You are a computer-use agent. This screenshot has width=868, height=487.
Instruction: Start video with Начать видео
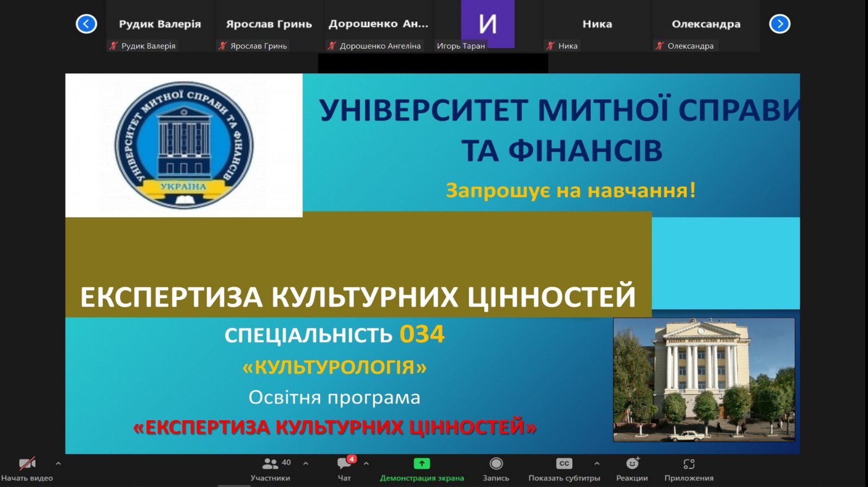point(27,469)
